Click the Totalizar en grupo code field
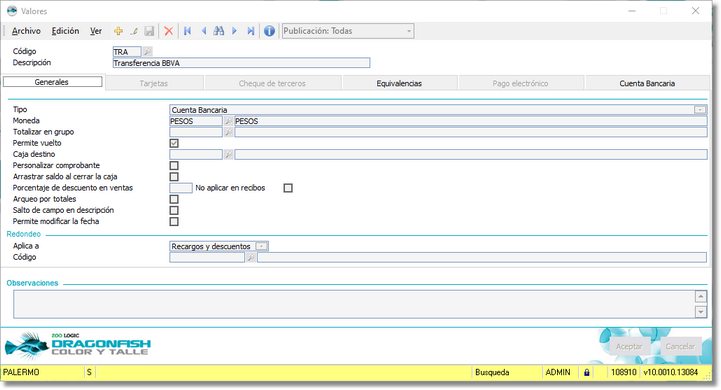 (196, 132)
